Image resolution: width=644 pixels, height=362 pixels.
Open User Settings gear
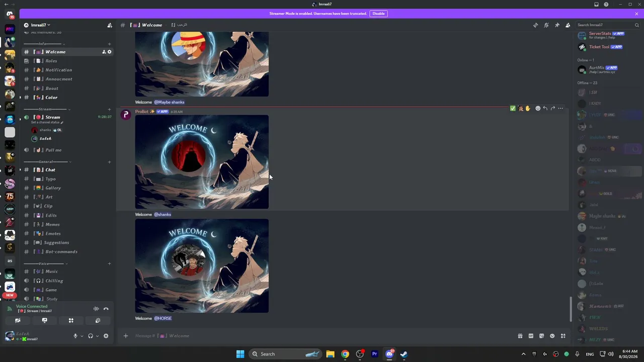(x=106, y=336)
